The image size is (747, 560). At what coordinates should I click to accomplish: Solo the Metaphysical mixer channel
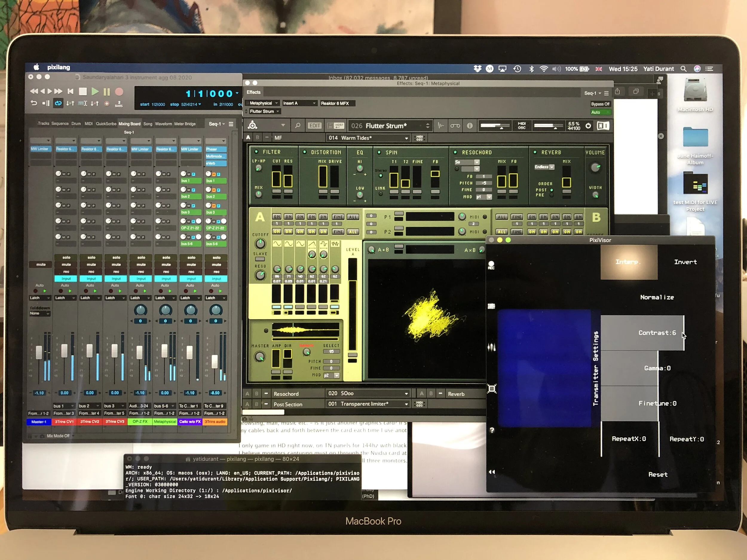pyautogui.click(x=166, y=257)
